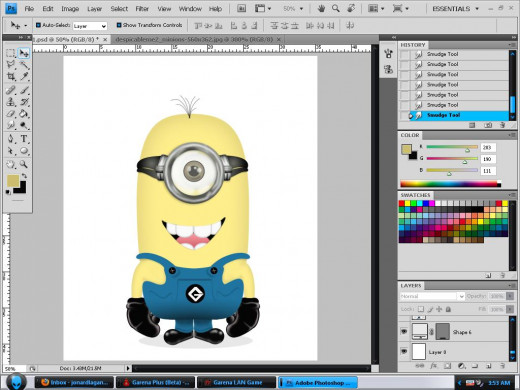Open Inbox Firefox taskbar button
Image resolution: width=520 pixels, height=390 pixels.
point(74,382)
